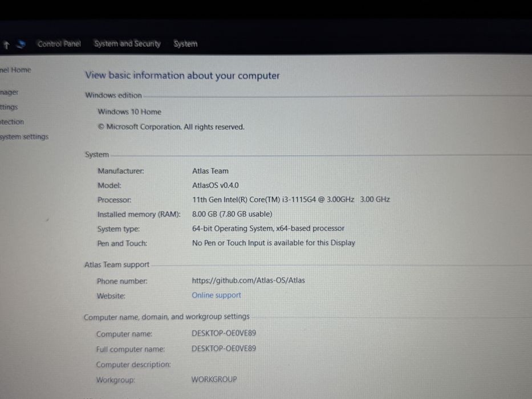Click the 'Computer description:' label
532x399 pixels.
tap(133, 364)
